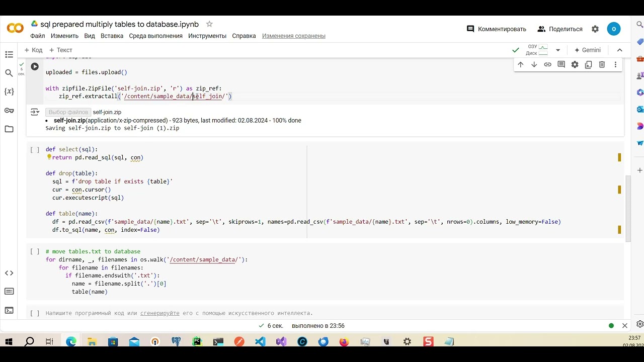Open the cell editor settings gear

click(575, 64)
